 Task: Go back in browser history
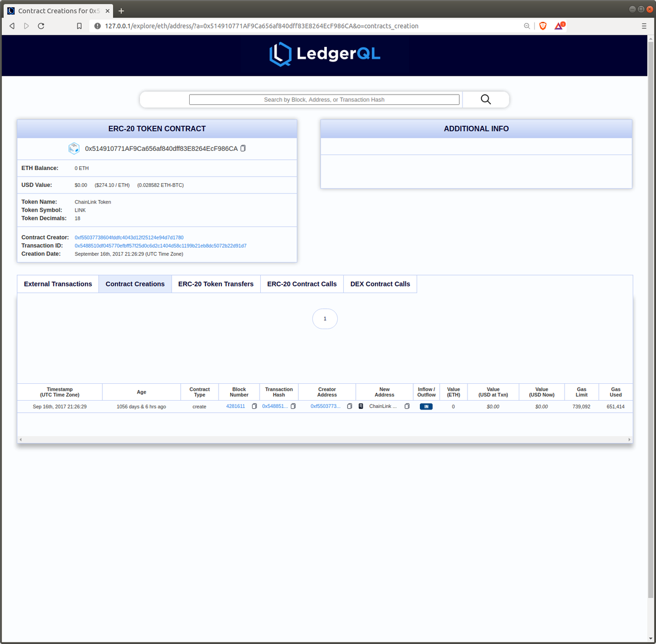[x=12, y=26]
